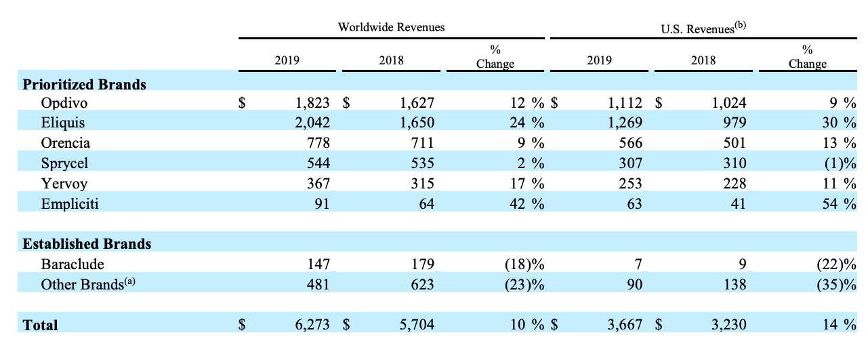The height and width of the screenshot is (341, 868).
Task: Click Total 2019 worldwide value 6,273
Action: click(313, 325)
